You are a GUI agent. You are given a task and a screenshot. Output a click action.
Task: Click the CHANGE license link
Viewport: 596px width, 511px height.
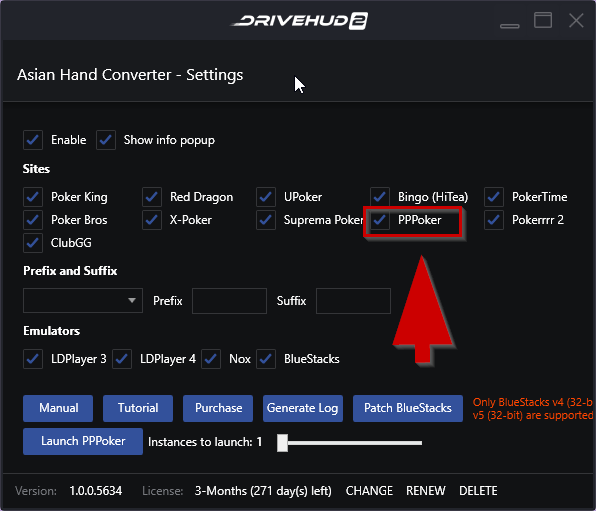coord(369,491)
